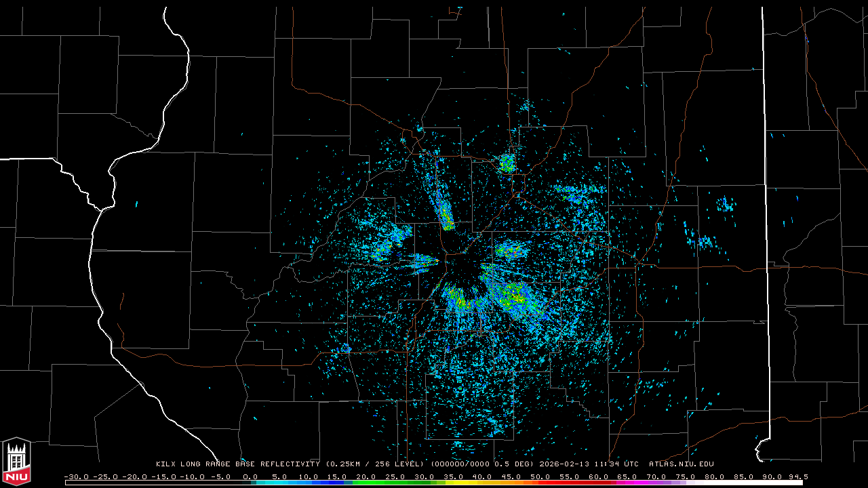Click the 94.5 label on the reflectivity scale
The image size is (868, 488).
point(797,476)
